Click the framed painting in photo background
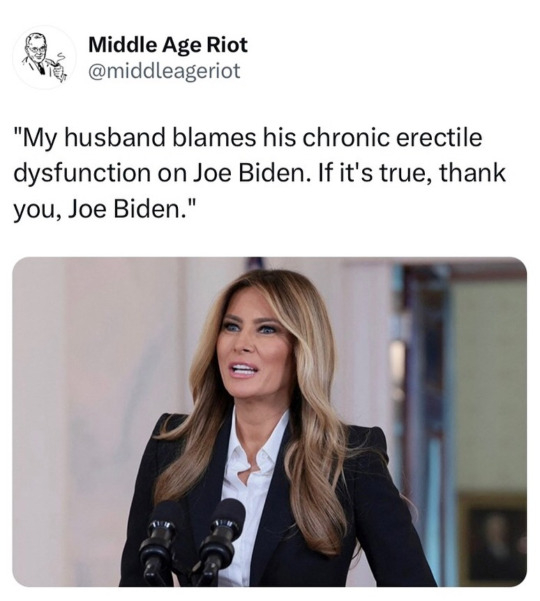Viewport: 540px width, 601px height. click(493, 539)
